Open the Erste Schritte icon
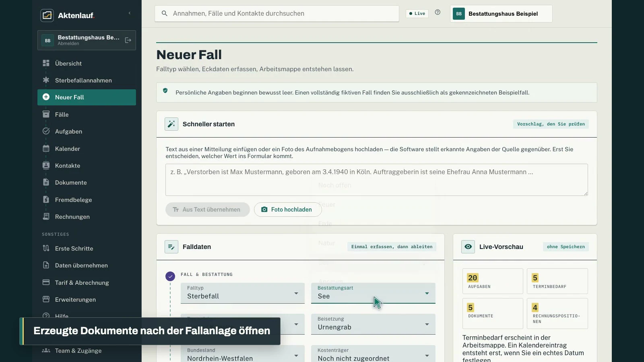Viewport: 644px width, 362px height. coord(46,248)
